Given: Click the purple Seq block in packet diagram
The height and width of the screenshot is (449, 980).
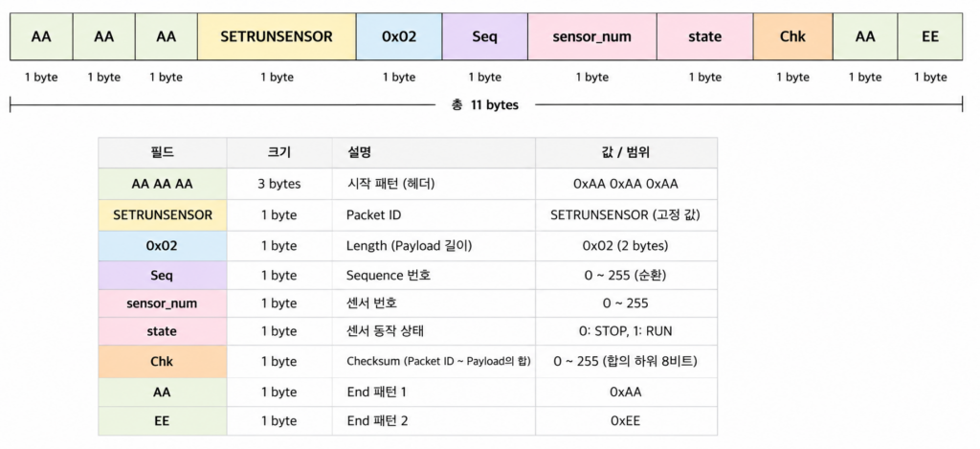Looking at the screenshot, I should 485,36.
